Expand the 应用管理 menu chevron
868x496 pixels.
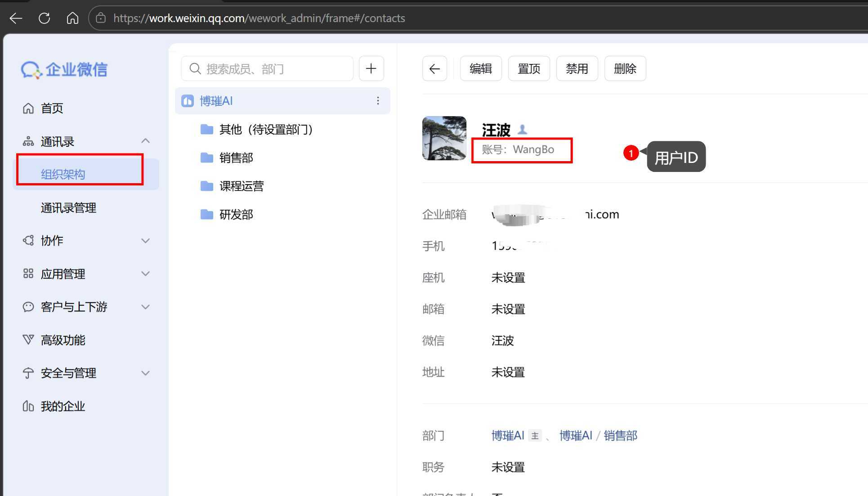pyautogui.click(x=145, y=274)
